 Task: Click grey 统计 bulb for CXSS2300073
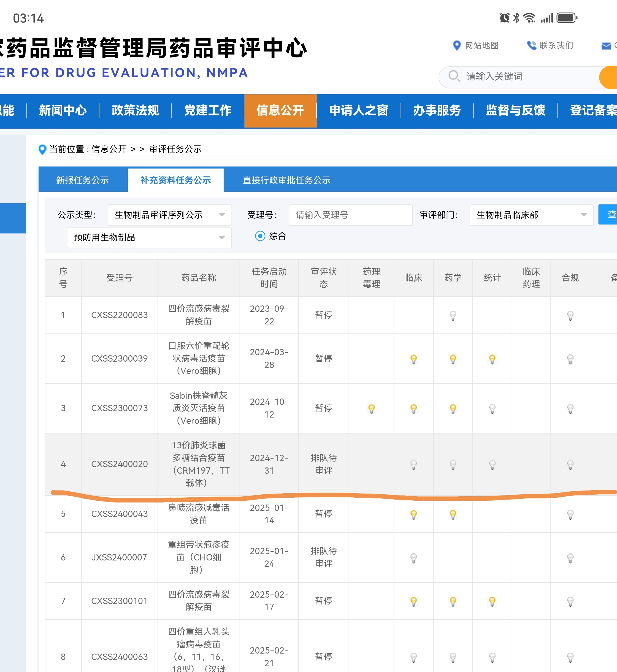pyautogui.click(x=492, y=409)
